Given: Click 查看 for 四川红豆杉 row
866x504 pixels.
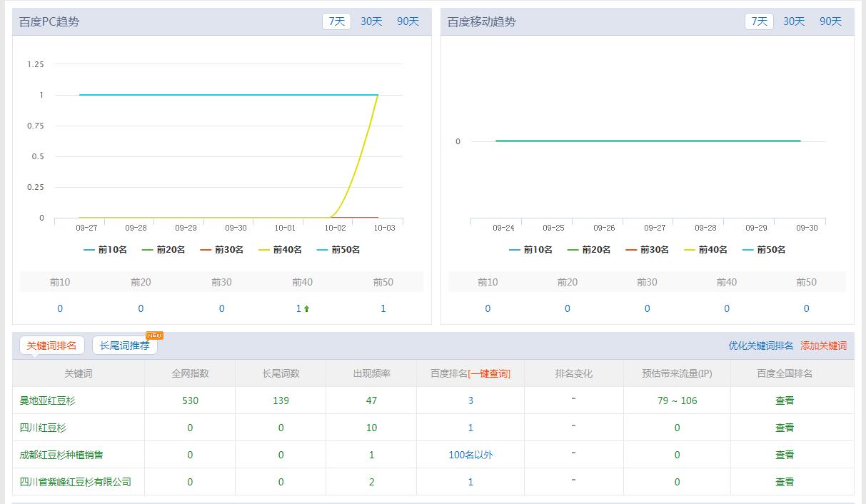Looking at the screenshot, I should click(x=785, y=428).
